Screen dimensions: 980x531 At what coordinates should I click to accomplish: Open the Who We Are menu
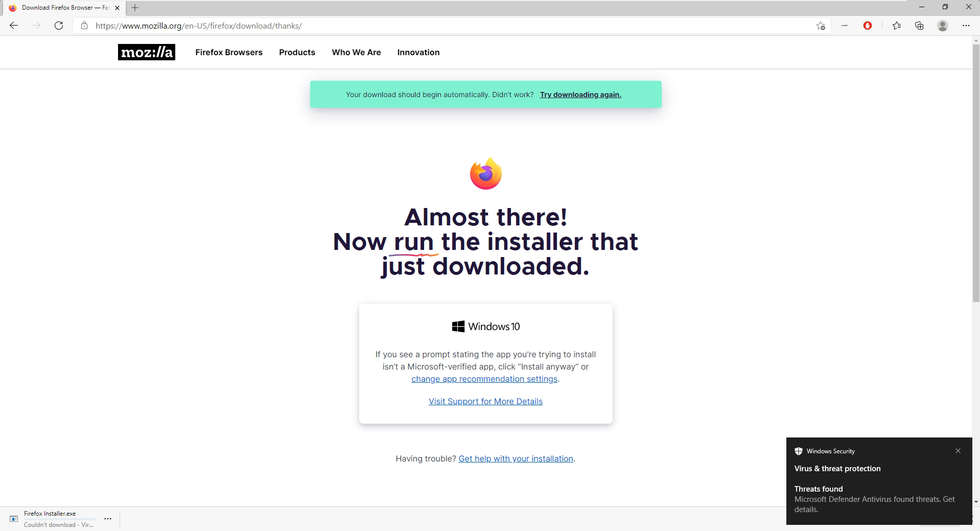click(x=356, y=52)
